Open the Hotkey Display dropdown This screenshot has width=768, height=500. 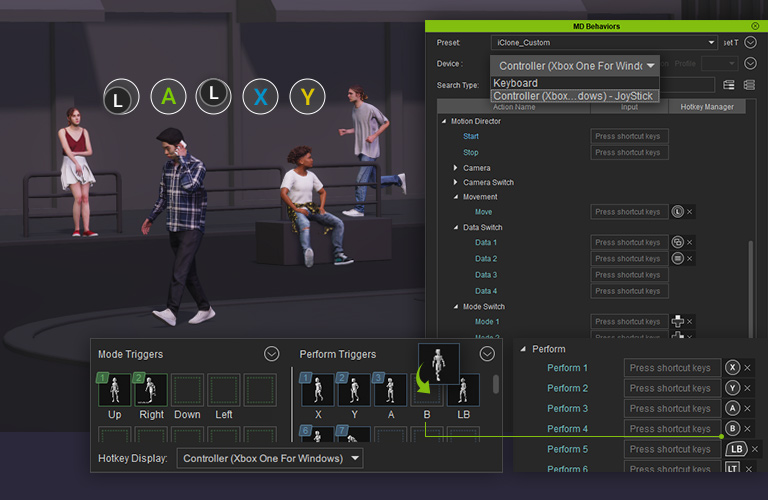[270, 458]
